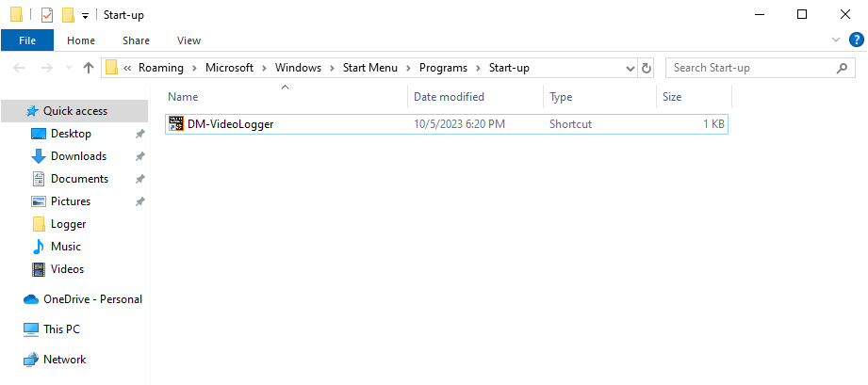Click the Search Start-up input field
The height and width of the screenshot is (385, 868).
coord(749,68)
